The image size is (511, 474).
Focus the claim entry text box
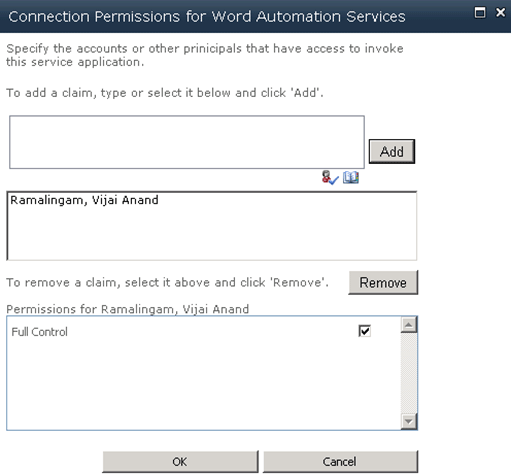point(187,142)
